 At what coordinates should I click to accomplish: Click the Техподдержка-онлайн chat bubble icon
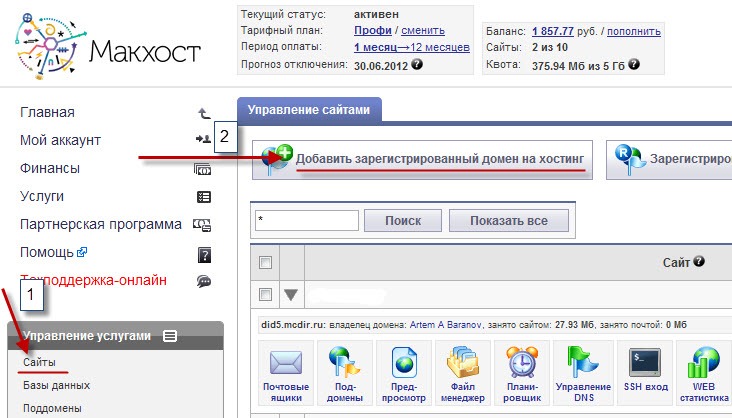204,281
